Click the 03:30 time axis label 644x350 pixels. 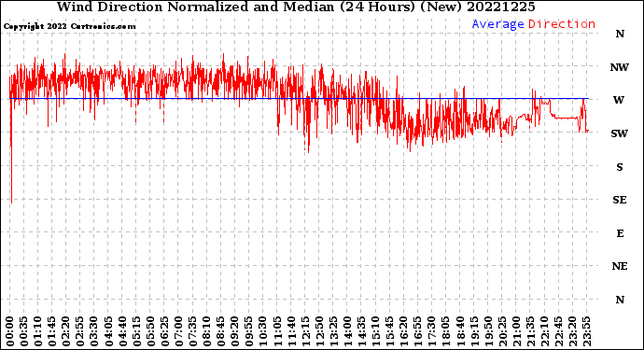pos(93,332)
